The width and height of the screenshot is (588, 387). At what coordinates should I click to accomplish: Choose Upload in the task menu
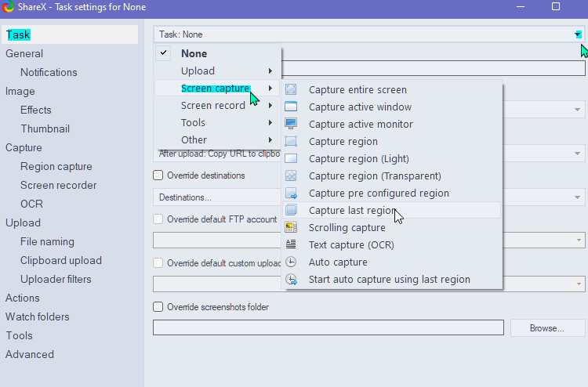[217, 71]
